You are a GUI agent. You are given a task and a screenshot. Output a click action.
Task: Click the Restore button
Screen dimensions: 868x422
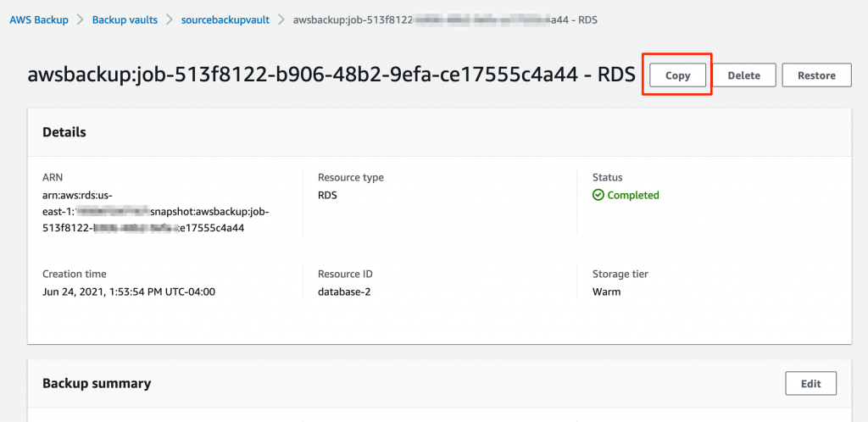(816, 75)
